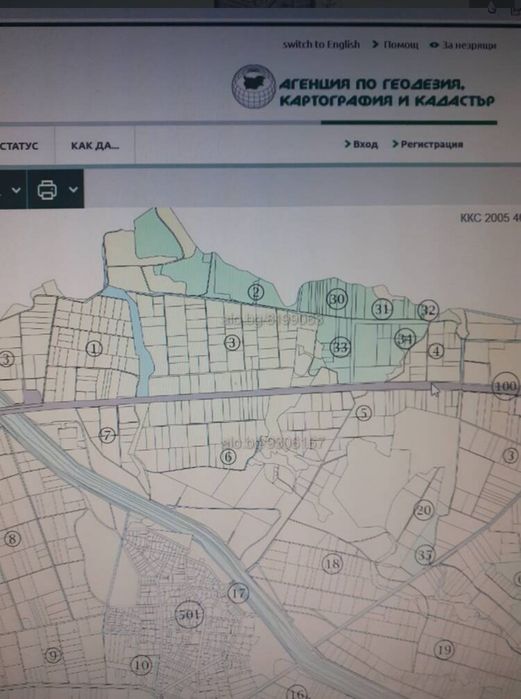Select cadastral block 31 on the map
521x699 pixels.
click(x=382, y=308)
